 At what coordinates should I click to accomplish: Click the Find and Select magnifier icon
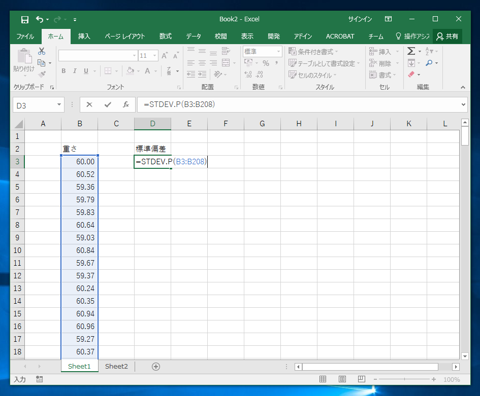click(429, 63)
